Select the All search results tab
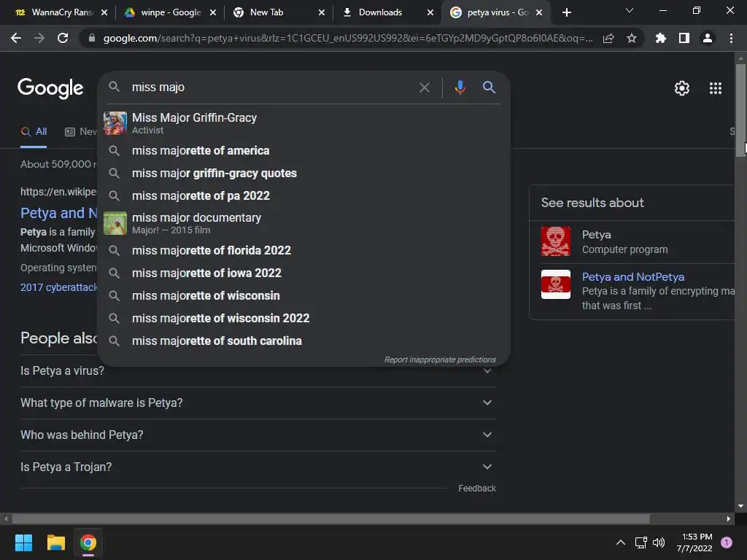Viewport: 747px width, 560px height. pyautogui.click(x=34, y=131)
